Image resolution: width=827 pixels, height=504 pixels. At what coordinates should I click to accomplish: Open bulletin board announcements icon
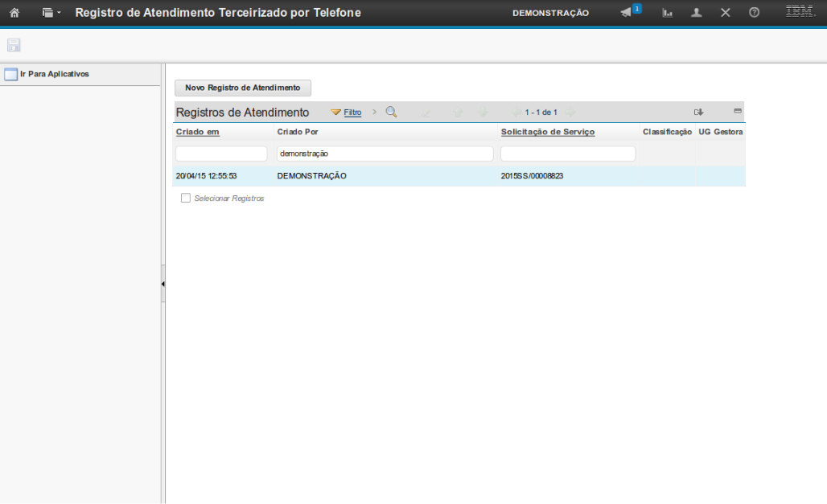628,13
